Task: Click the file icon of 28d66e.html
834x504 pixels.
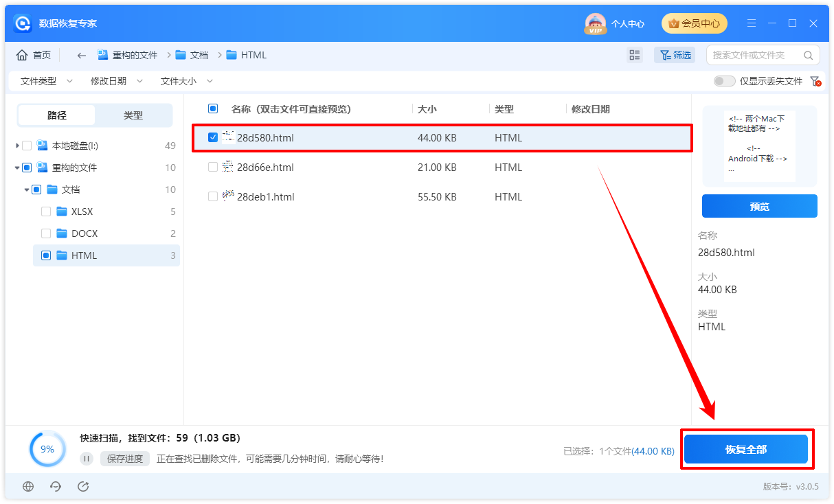Action: 228,167
